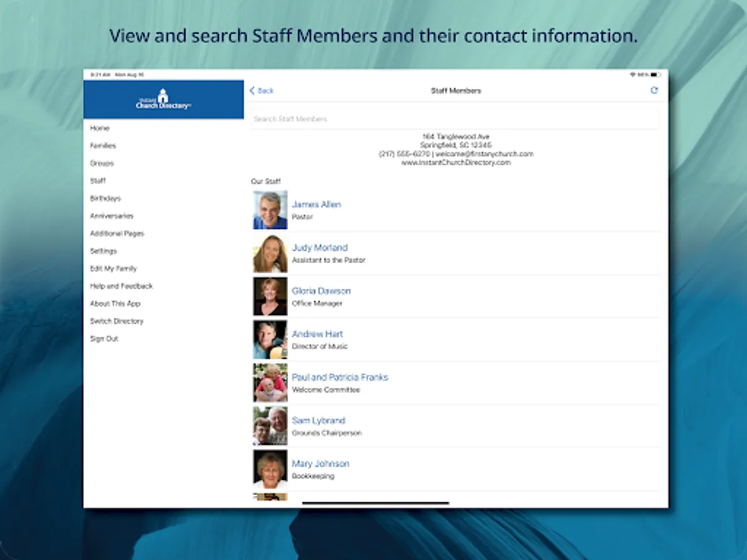
Task: Tap Paul and Patricia Franks' photo
Action: point(270,383)
